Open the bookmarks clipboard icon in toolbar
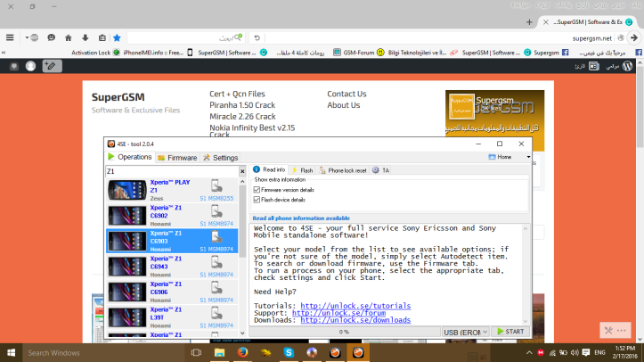644x362 pixels. coord(102,37)
